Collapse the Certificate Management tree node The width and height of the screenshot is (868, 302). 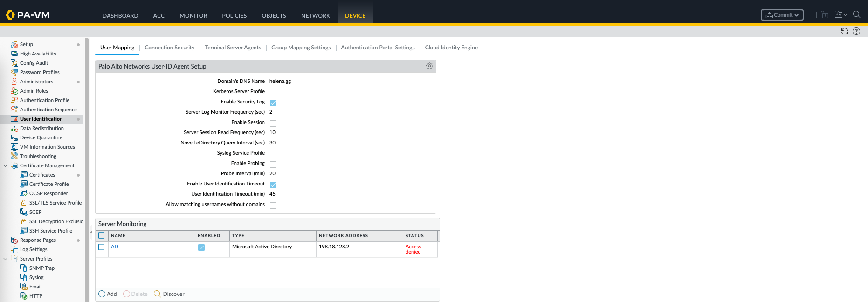tap(6, 165)
